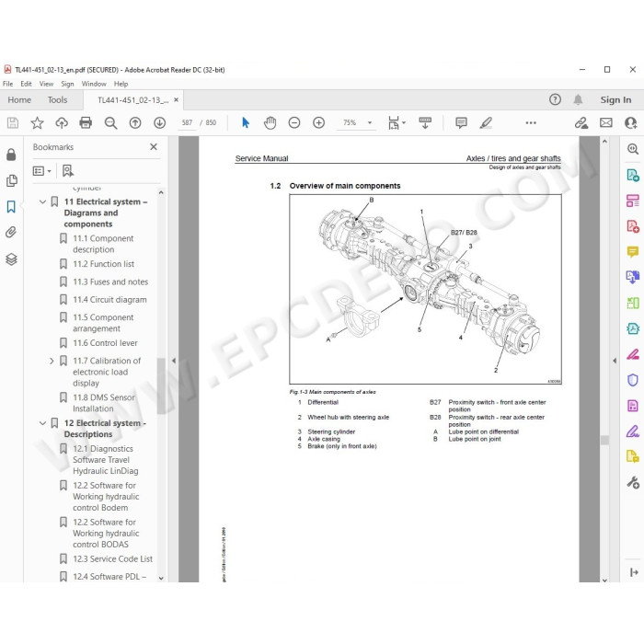Open bookmark 12.3 Service Code List

tap(112, 559)
